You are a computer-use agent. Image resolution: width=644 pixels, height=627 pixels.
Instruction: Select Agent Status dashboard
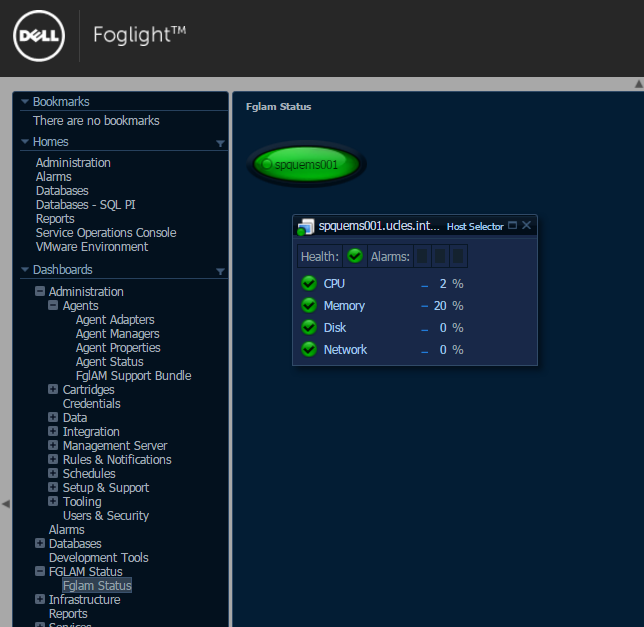pyautogui.click(x=110, y=361)
